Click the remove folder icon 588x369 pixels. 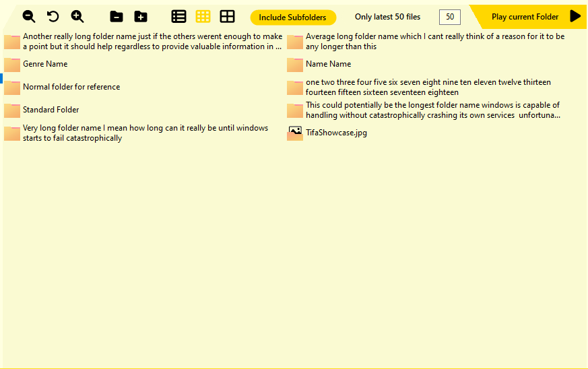click(117, 17)
